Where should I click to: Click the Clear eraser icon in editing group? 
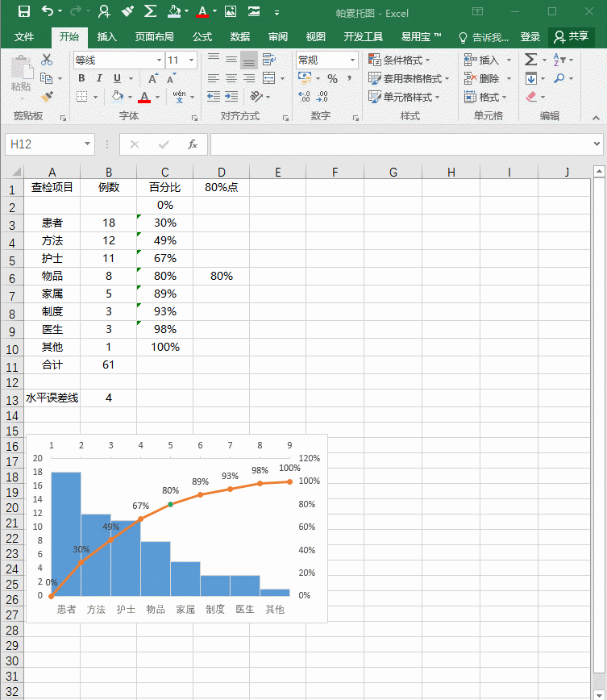(x=531, y=97)
